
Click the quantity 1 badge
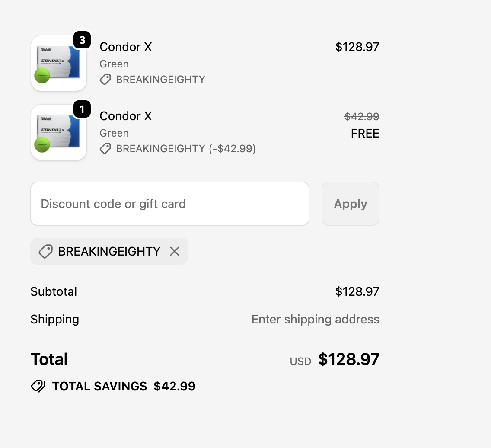(82, 109)
